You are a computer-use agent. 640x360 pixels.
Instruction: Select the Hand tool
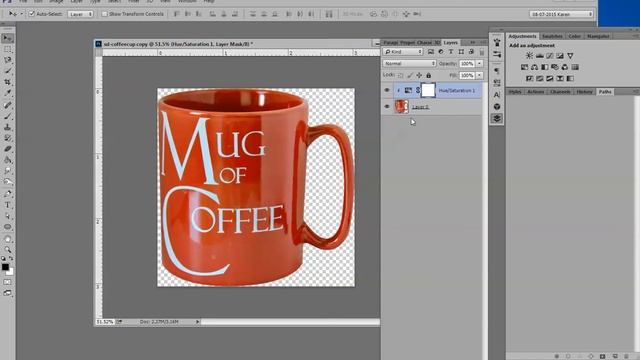[x=7, y=239]
